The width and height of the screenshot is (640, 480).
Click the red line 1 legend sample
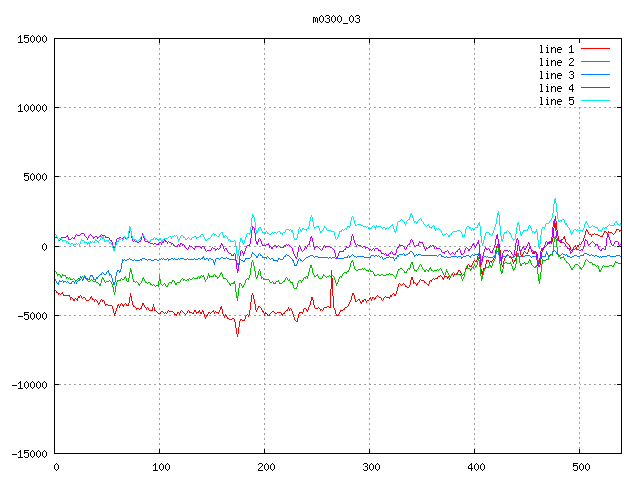coord(595,49)
